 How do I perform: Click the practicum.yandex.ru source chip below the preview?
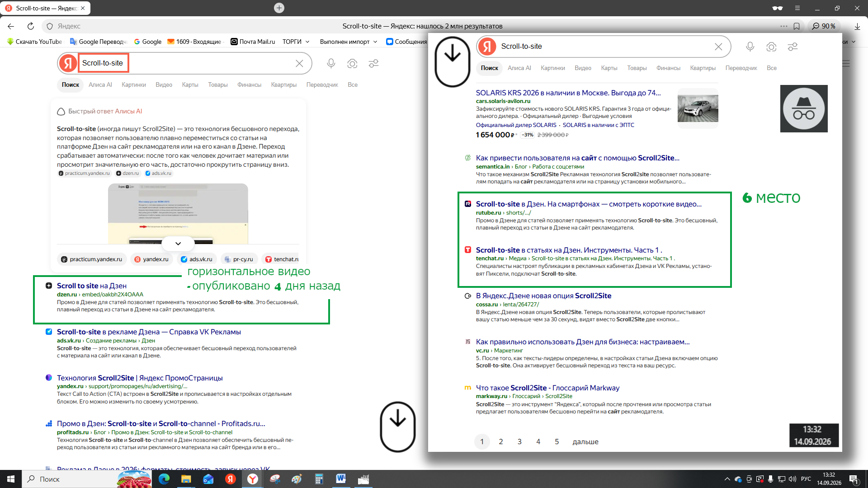92,259
